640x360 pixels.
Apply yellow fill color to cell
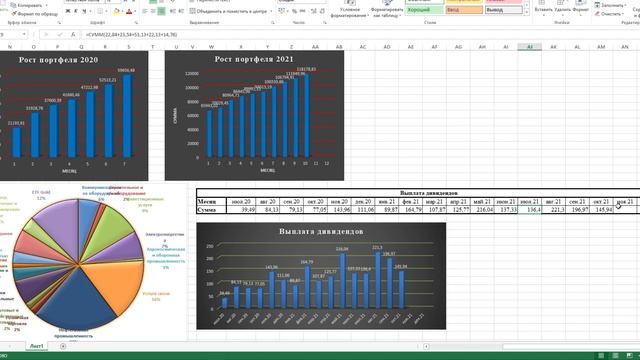116,11
